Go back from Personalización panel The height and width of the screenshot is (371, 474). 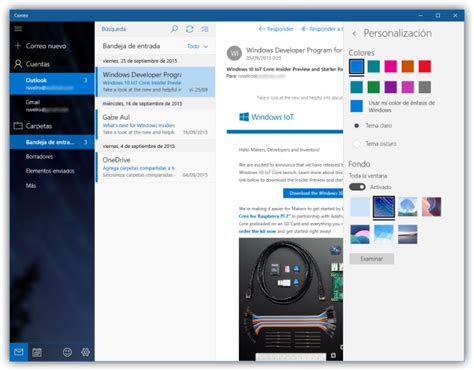(x=354, y=33)
